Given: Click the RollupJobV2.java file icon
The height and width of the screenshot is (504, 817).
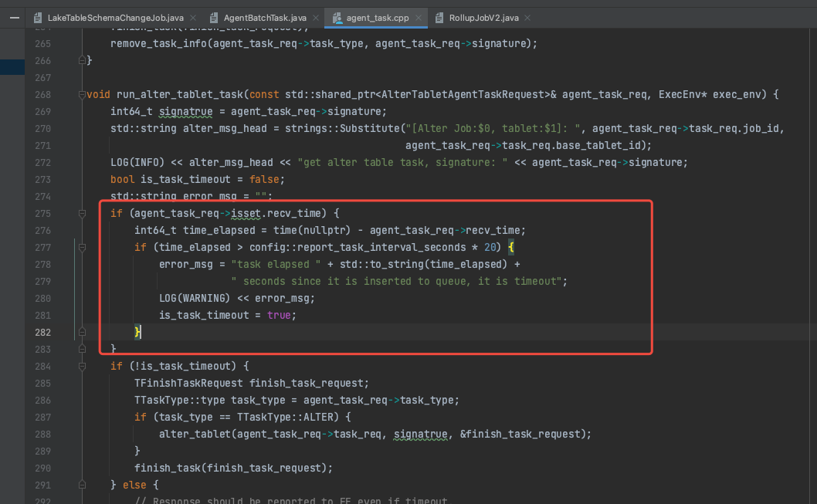Looking at the screenshot, I should click(439, 19).
